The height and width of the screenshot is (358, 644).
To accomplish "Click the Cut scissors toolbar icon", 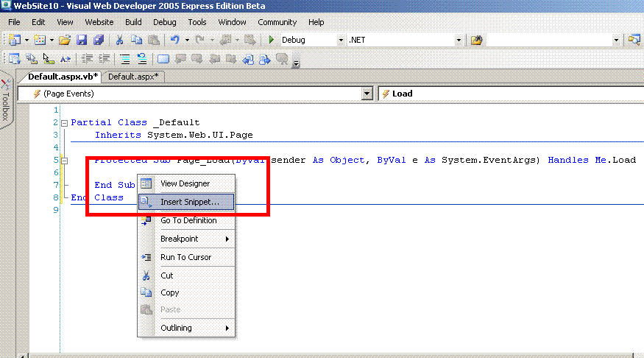I will pyautogui.click(x=119, y=40).
